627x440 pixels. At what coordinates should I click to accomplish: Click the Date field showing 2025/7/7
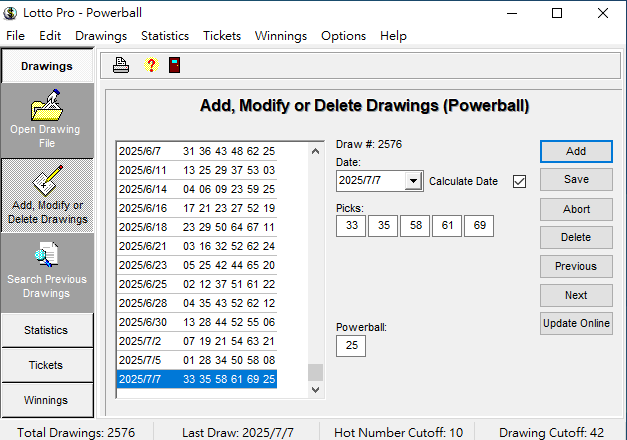pos(371,181)
